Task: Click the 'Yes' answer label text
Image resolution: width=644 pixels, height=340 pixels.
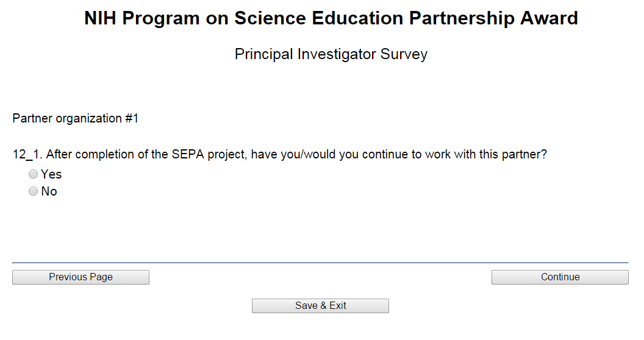Action: (51, 174)
